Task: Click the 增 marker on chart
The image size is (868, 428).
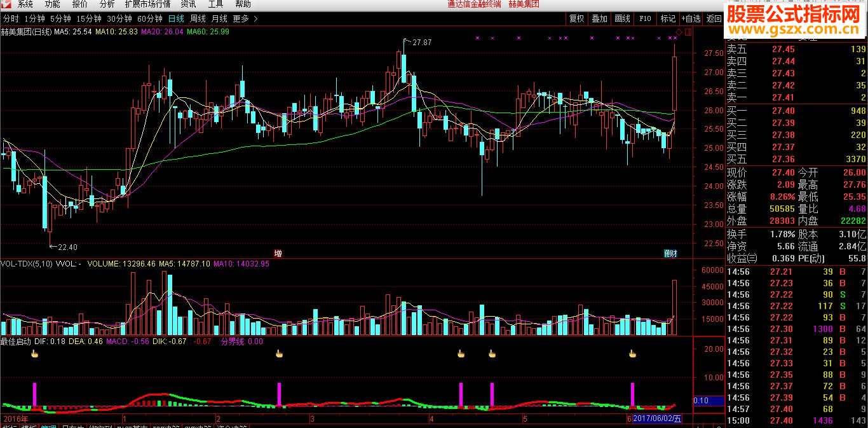Action: (278, 253)
